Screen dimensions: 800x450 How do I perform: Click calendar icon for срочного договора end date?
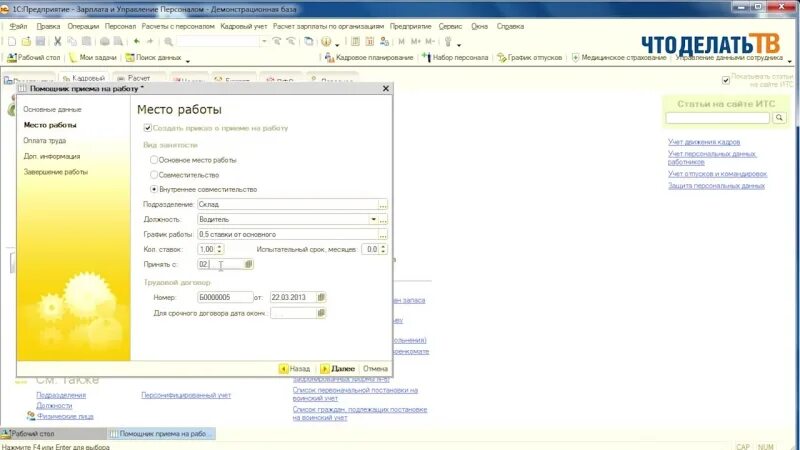click(x=321, y=313)
